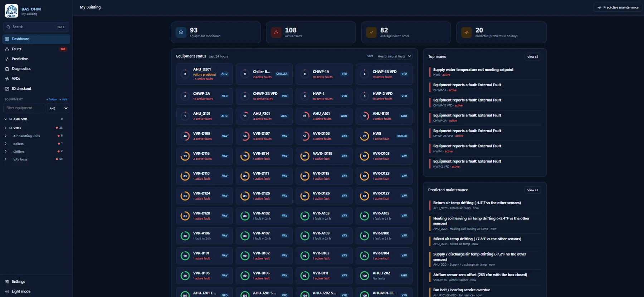Open 'Fan belt / bearing service overdue' prediction

[x=485, y=292]
